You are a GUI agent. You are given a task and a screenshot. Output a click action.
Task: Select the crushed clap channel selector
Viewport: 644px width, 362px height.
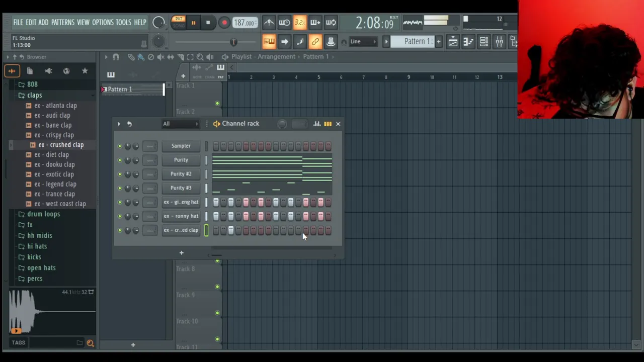click(x=206, y=230)
